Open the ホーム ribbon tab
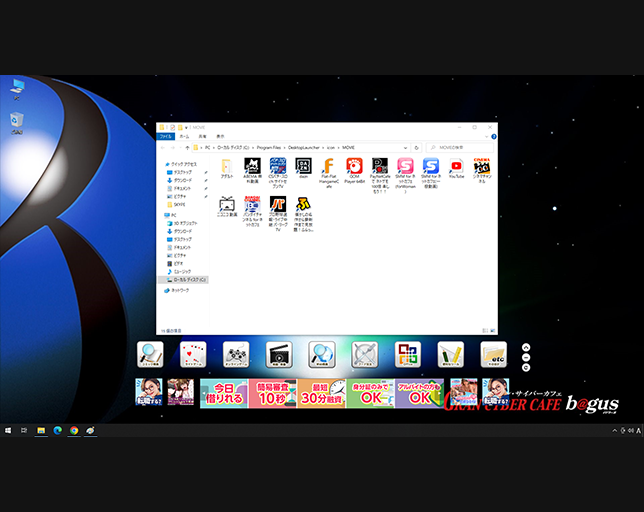The width and height of the screenshot is (644, 512). click(x=184, y=136)
